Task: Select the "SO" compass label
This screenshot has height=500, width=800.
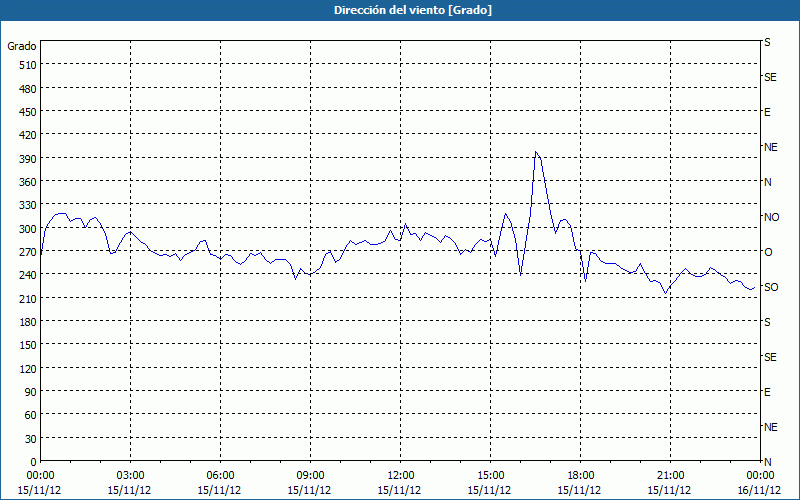Action: tap(771, 287)
